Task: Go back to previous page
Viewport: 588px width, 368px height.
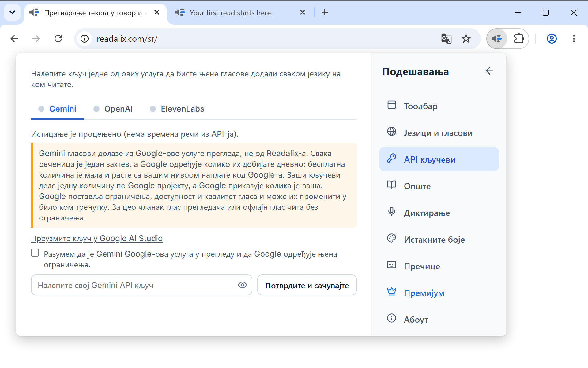Action: 14,39
